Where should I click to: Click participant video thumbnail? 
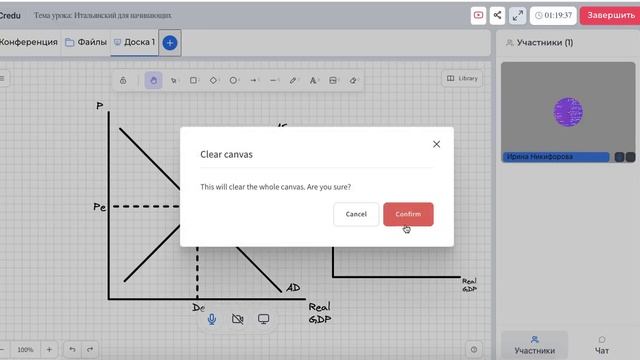pos(568,112)
